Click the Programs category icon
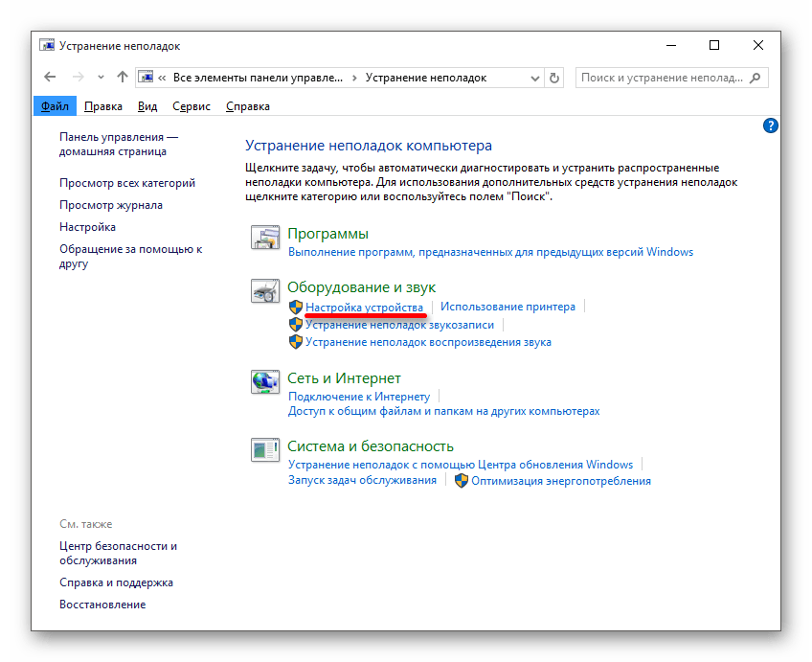 pos(263,240)
